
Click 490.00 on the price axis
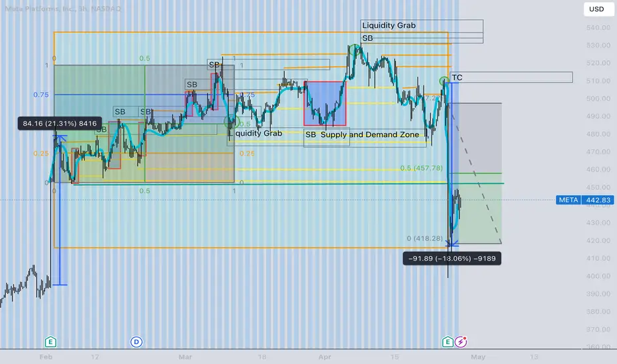coord(598,116)
